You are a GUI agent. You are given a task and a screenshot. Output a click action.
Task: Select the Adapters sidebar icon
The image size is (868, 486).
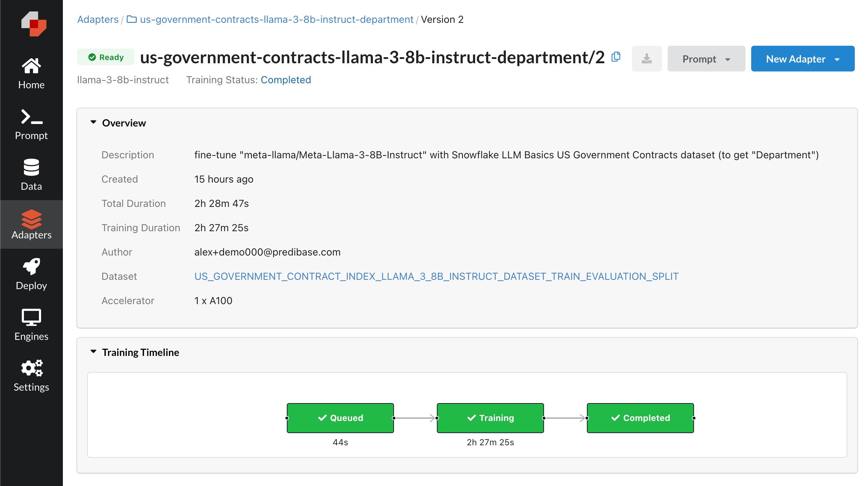31,224
